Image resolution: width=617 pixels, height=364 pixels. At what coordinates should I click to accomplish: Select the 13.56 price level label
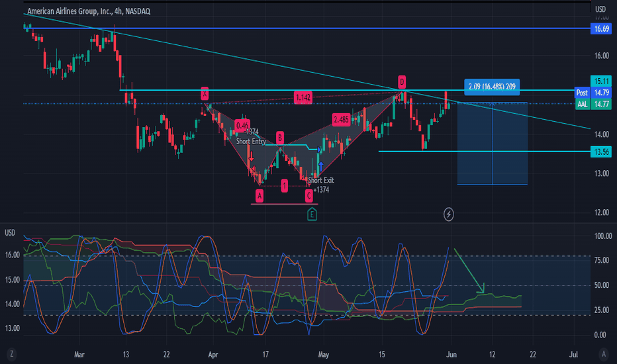click(601, 152)
